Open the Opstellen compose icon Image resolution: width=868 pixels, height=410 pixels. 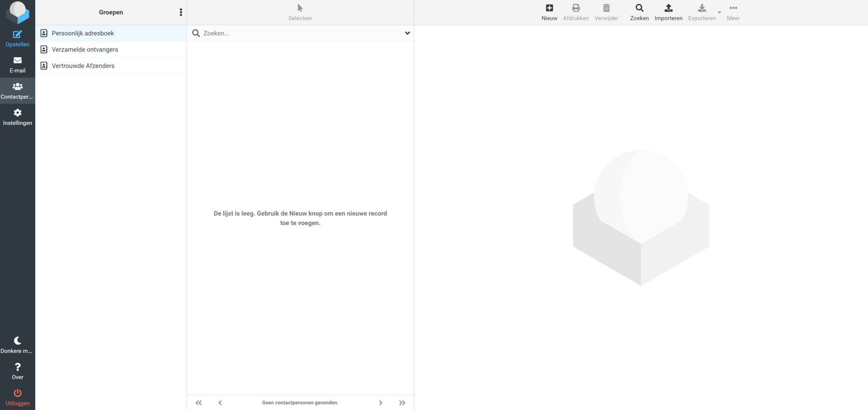click(x=18, y=38)
